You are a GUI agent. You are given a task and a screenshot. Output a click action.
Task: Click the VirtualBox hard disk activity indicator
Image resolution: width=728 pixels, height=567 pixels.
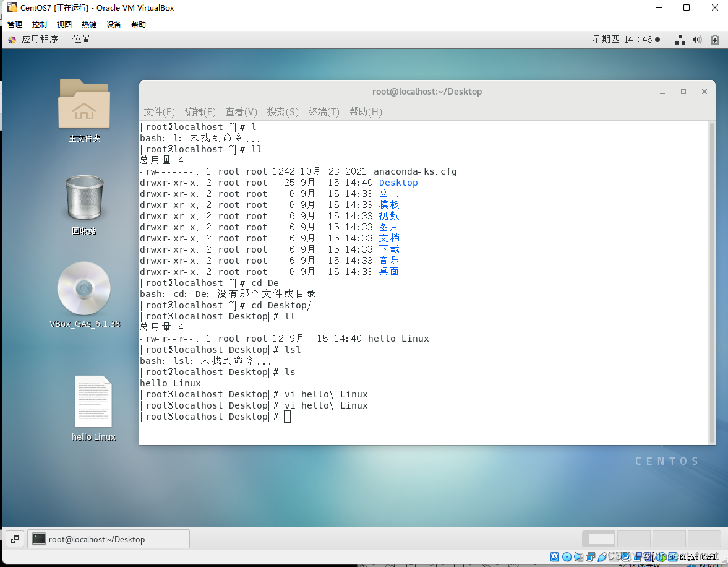coord(554,556)
